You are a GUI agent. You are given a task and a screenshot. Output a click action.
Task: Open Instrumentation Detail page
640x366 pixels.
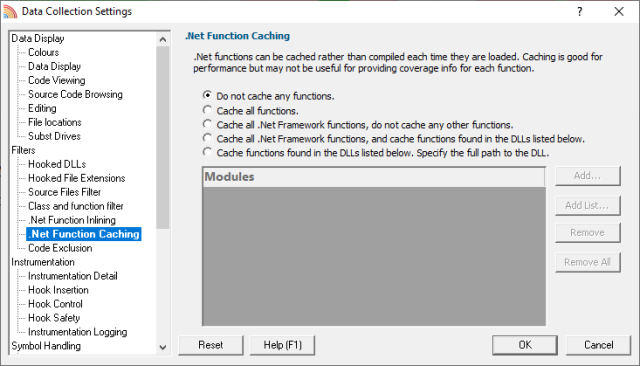[x=73, y=276]
